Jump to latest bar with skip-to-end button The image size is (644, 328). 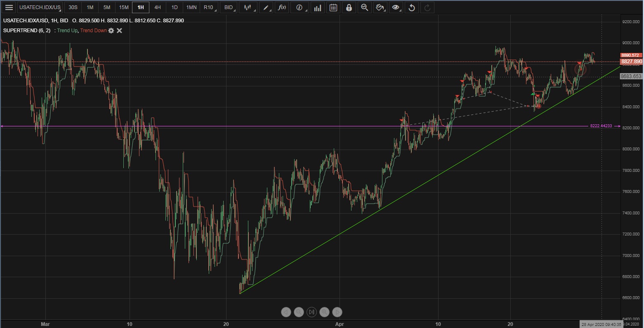[x=311, y=312]
